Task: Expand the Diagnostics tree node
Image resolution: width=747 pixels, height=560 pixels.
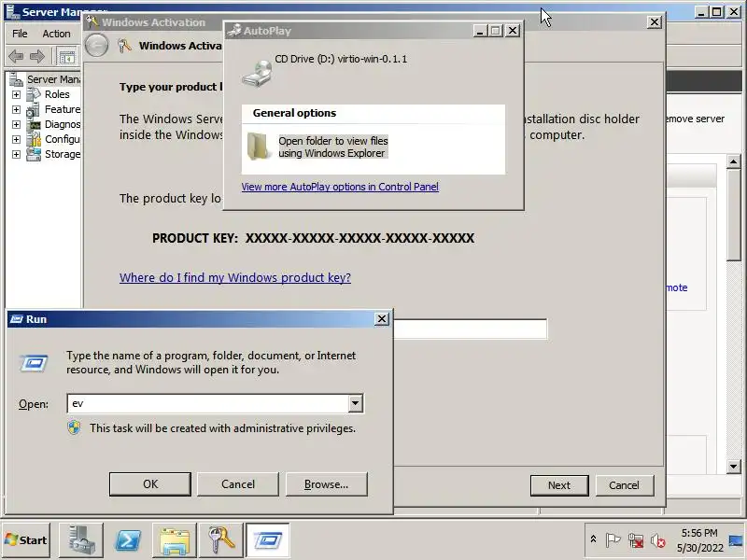Action: pos(16,125)
